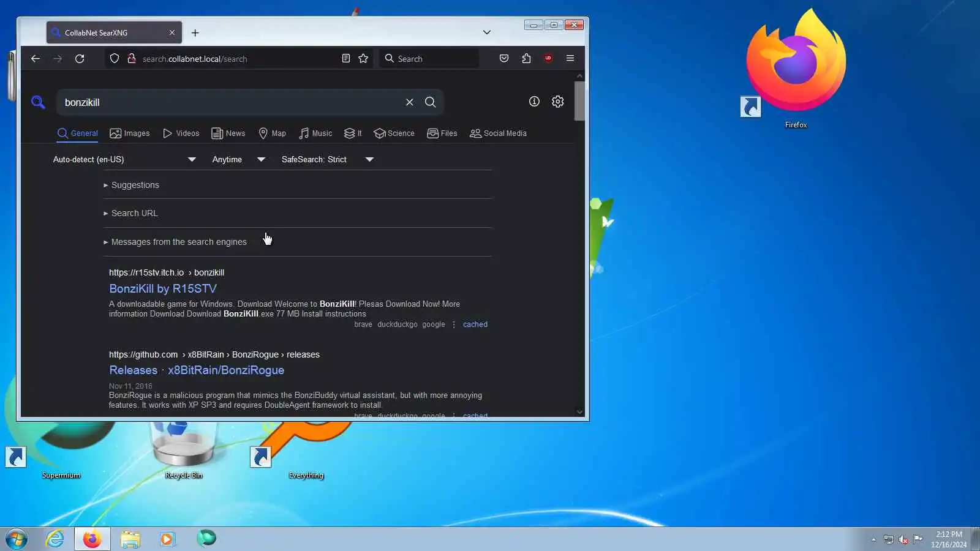Switch to the Map category tab
980x551 pixels.
click(x=272, y=133)
